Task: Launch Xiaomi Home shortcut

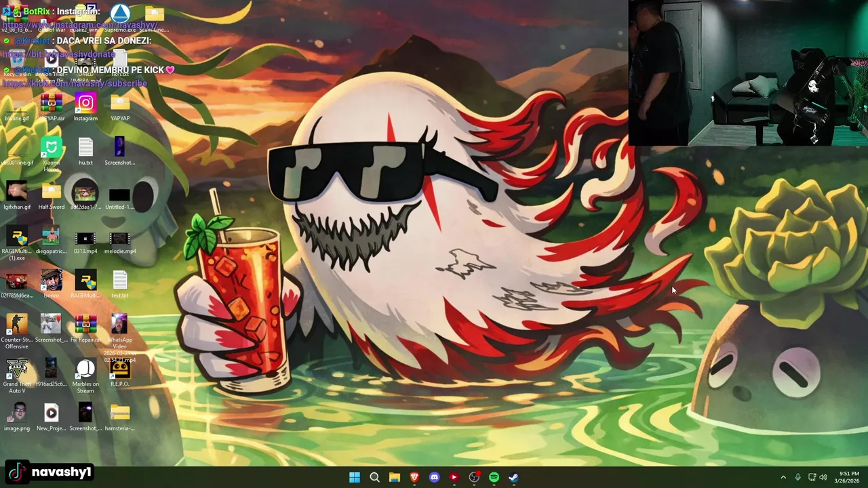Action: coord(52,153)
